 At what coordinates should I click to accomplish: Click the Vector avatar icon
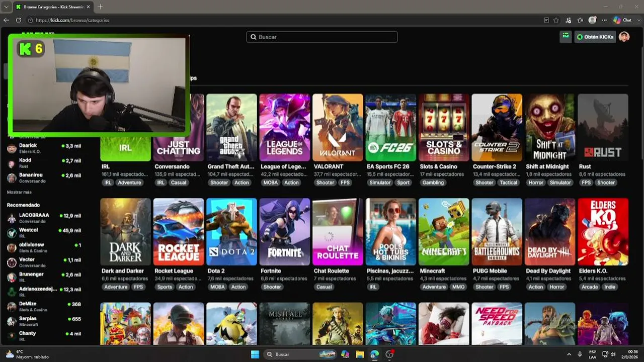click(x=12, y=262)
